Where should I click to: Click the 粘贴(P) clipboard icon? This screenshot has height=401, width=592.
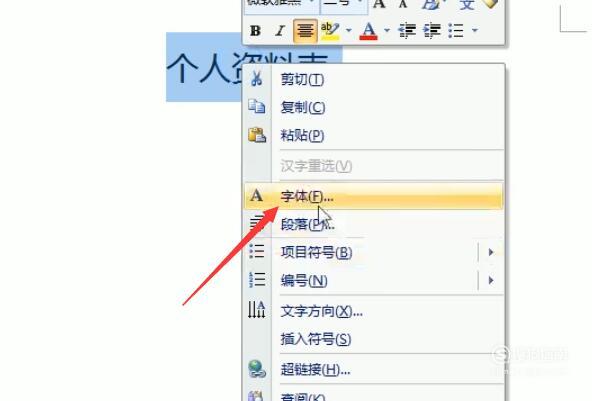(257, 135)
